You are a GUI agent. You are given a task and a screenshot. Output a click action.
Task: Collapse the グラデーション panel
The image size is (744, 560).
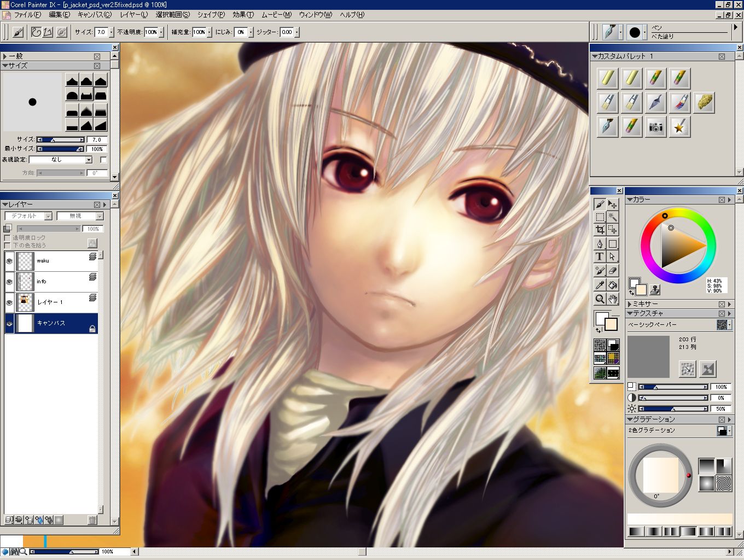click(630, 419)
